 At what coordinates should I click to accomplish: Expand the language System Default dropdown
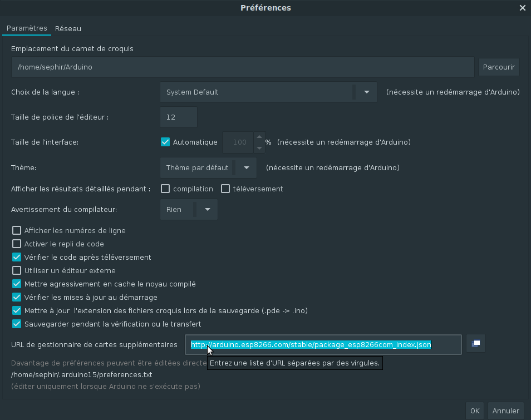coord(367,92)
